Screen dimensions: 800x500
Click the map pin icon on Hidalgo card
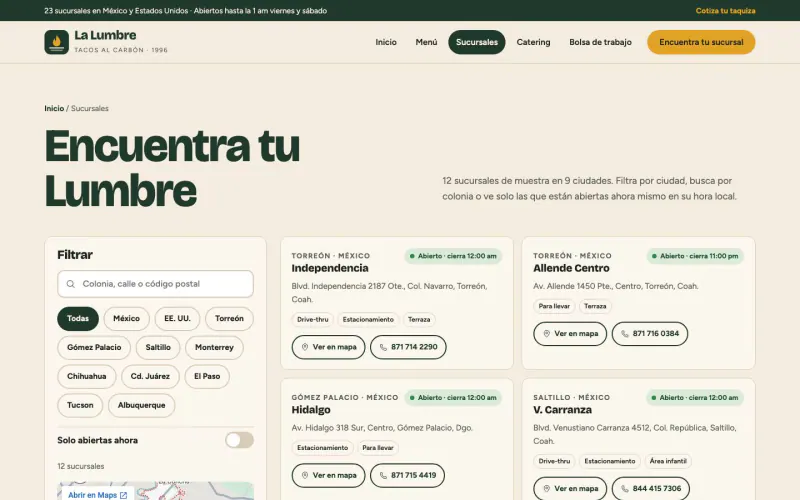pyautogui.click(x=305, y=476)
